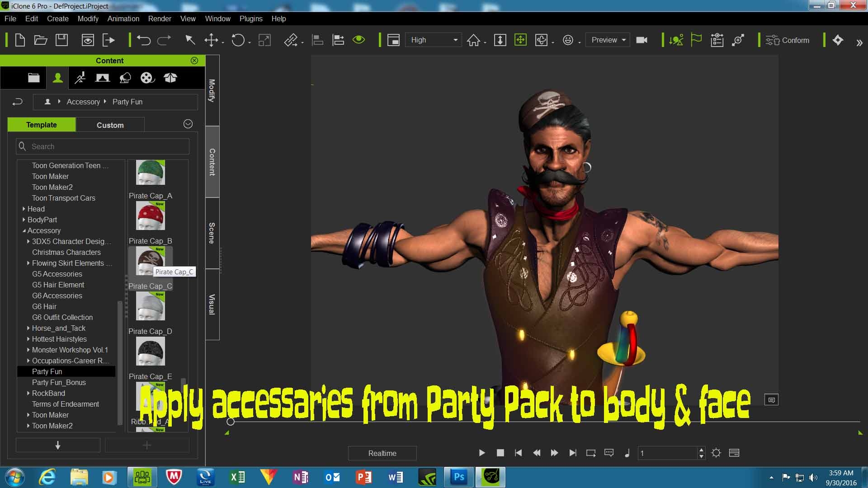Expand the Horse_and_Tack folder
The height and width of the screenshot is (488, 868).
(x=28, y=328)
